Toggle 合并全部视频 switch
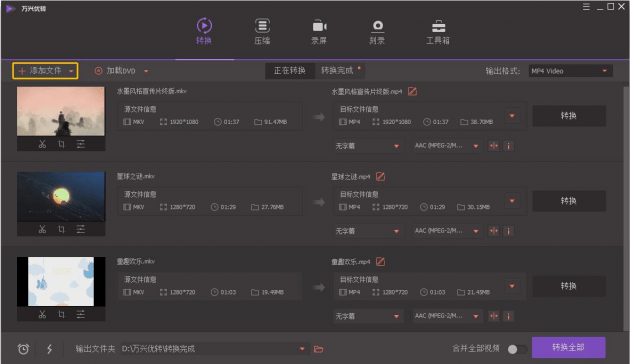Screen dimensions: 630x364 [517, 349]
